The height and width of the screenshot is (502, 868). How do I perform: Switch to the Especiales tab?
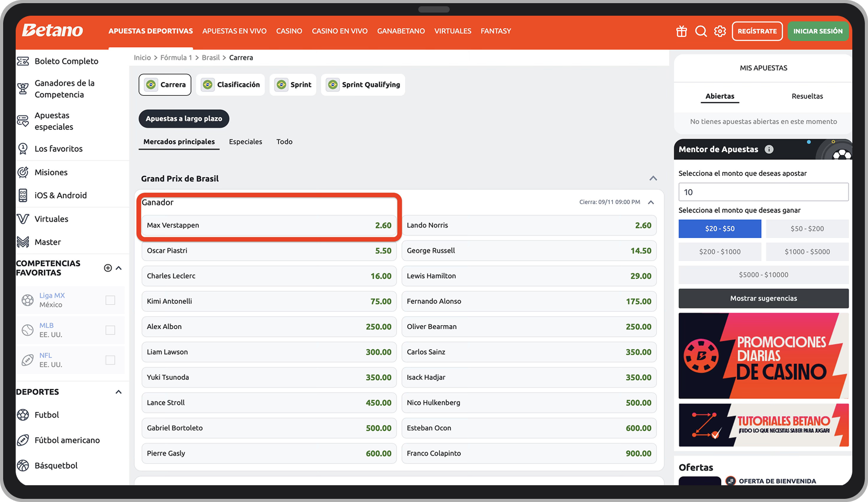245,142
